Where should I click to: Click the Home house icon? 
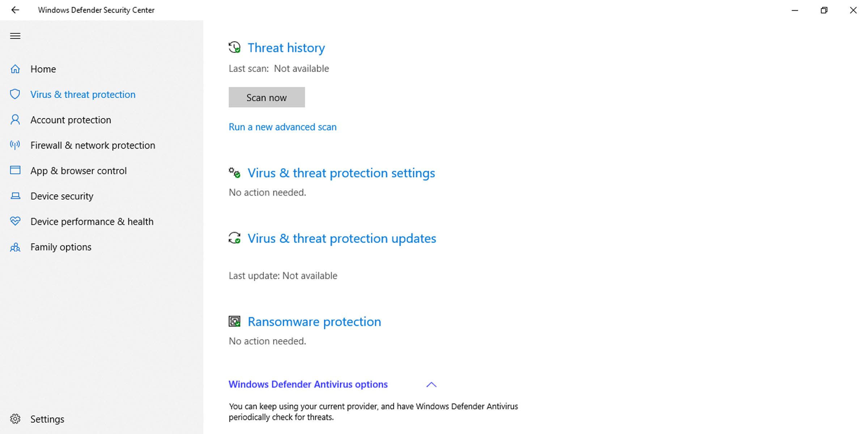pyautogui.click(x=15, y=69)
